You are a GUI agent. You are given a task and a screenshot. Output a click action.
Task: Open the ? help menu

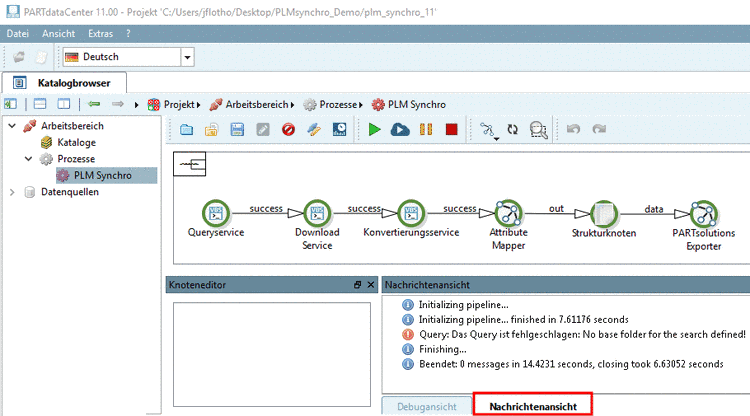pyautogui.click(x=128, y=33)
